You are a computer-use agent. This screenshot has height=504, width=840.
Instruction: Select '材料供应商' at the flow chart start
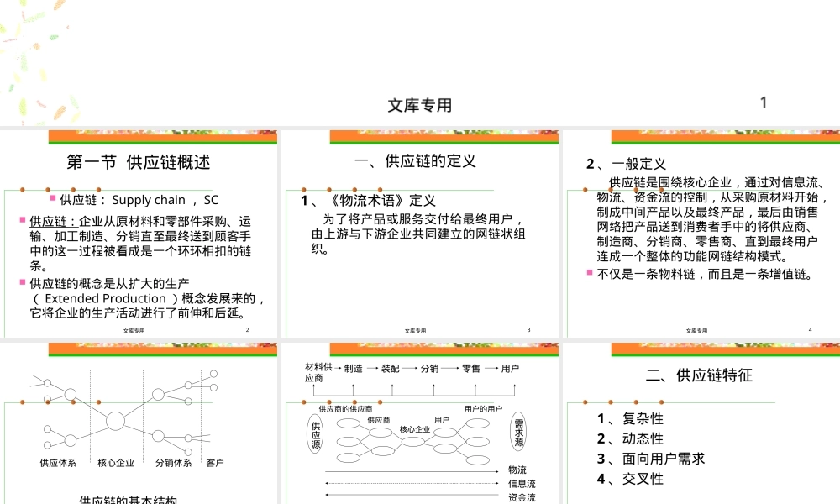pyautogui.click(x=318, y=373)
